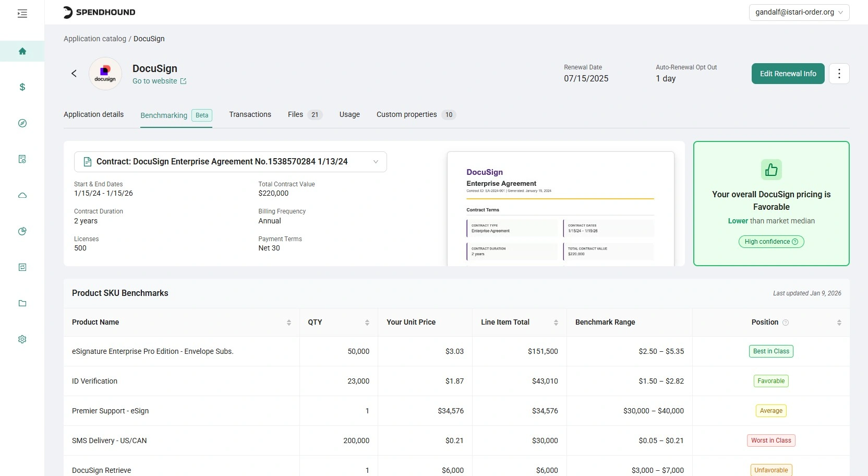Open the Transactions tab
The image size is (868, 476).
coord(250,114)
